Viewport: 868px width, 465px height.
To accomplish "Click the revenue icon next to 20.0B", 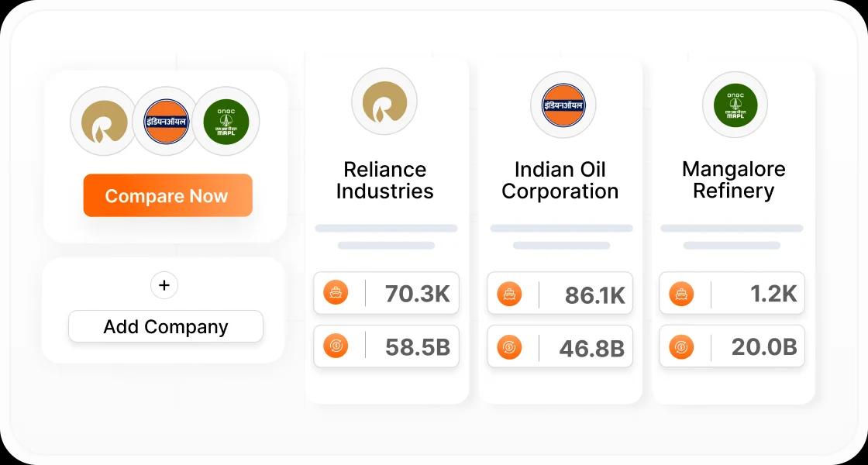I will pos(681,346).
